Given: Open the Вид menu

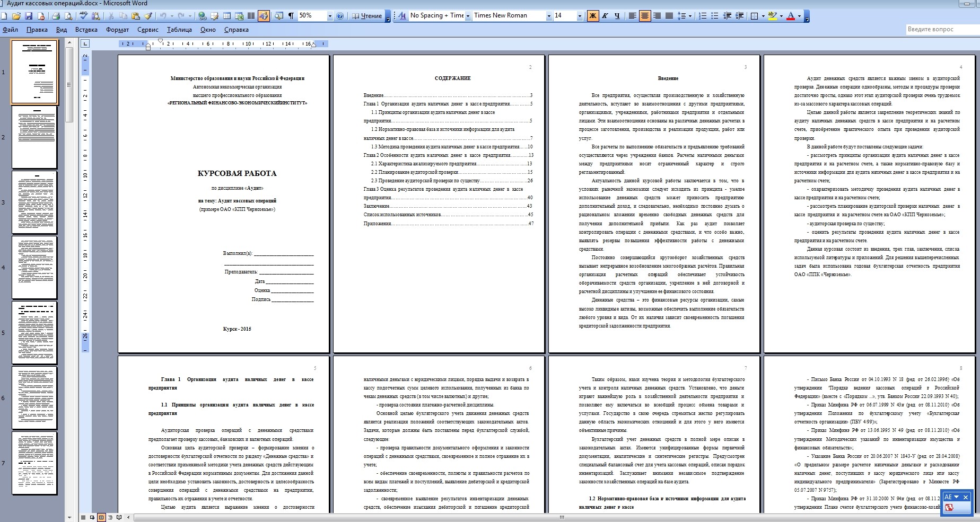Looking at the screenshot, I should (x=62, y=30).
